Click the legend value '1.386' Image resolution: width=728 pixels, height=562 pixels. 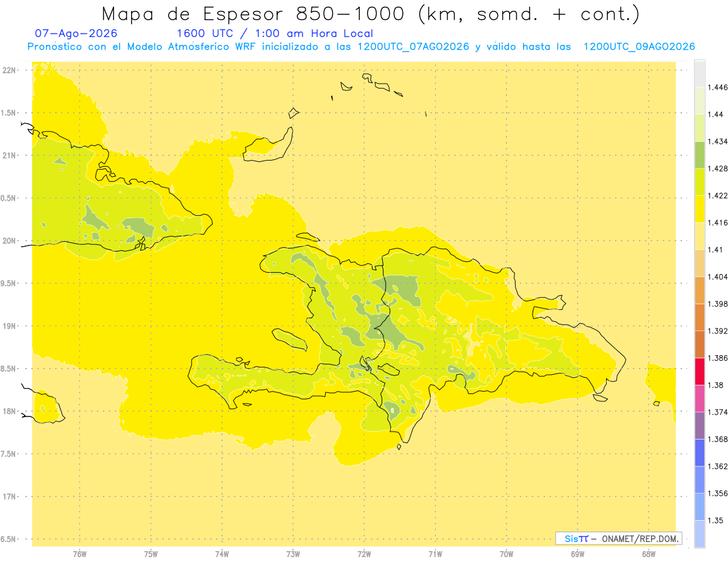point(718,358)
